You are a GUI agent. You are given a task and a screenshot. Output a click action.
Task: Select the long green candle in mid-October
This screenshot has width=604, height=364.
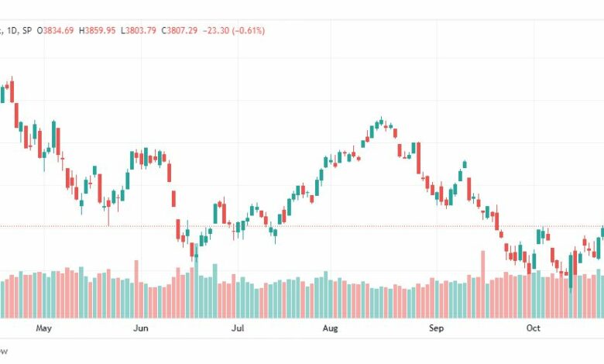[571, 272]
